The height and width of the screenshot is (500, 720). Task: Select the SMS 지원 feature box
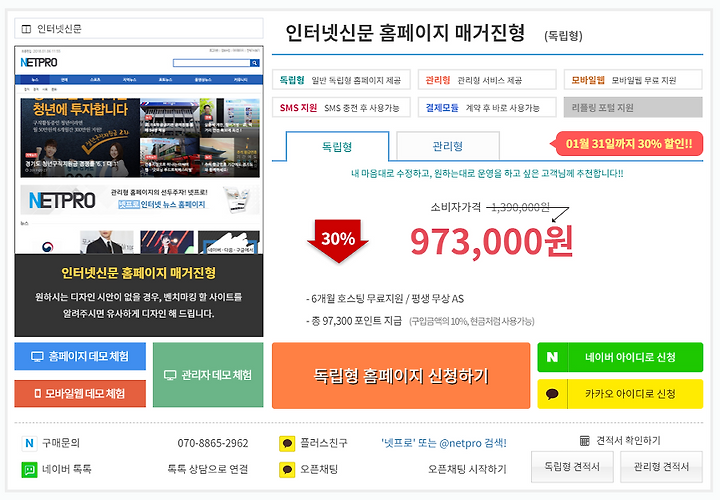pyautogui.click(x=341, y=107)
